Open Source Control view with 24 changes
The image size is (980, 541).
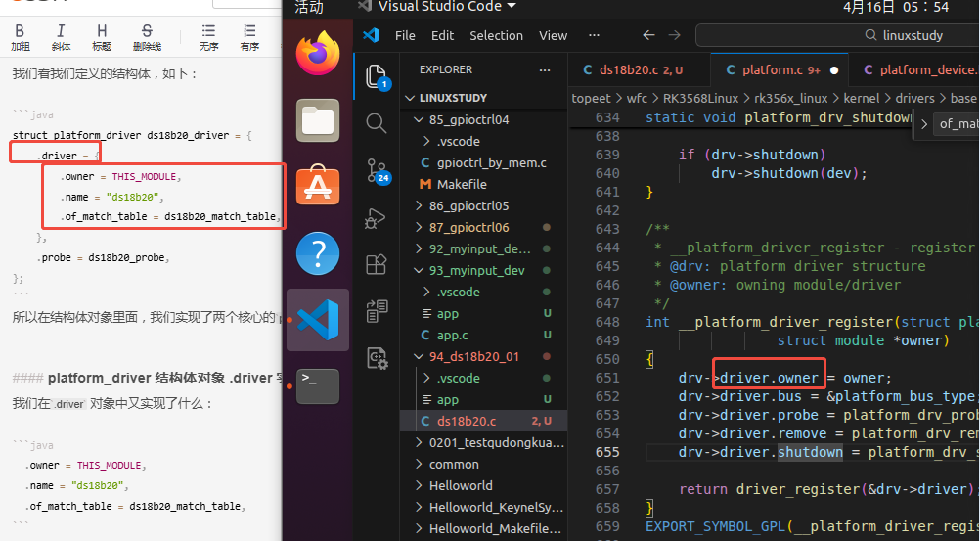[377, 170]
